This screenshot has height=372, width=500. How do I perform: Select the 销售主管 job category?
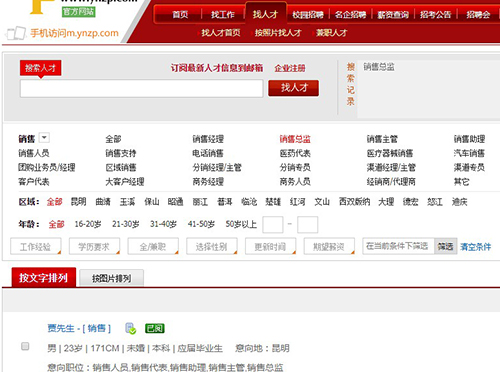[382, 139]
